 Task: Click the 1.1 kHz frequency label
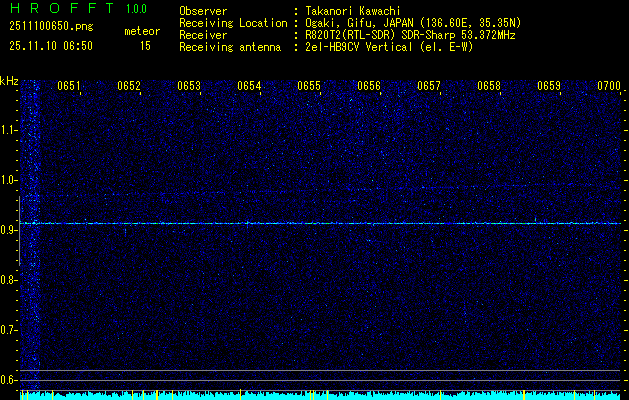point(8,130)
